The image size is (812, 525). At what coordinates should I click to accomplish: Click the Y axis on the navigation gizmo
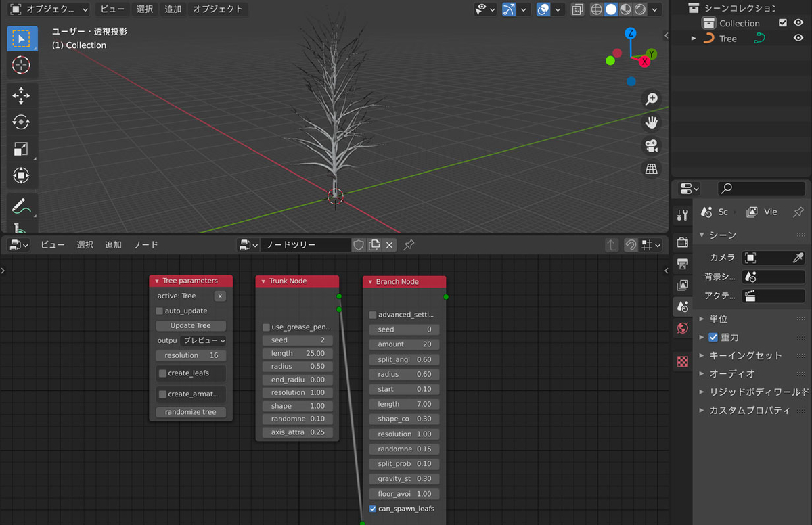[x=652, y=53]
